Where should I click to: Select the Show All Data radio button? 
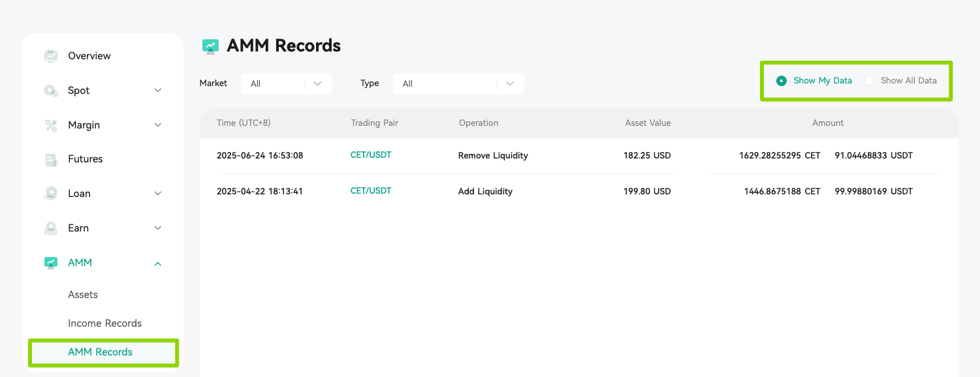869,81
